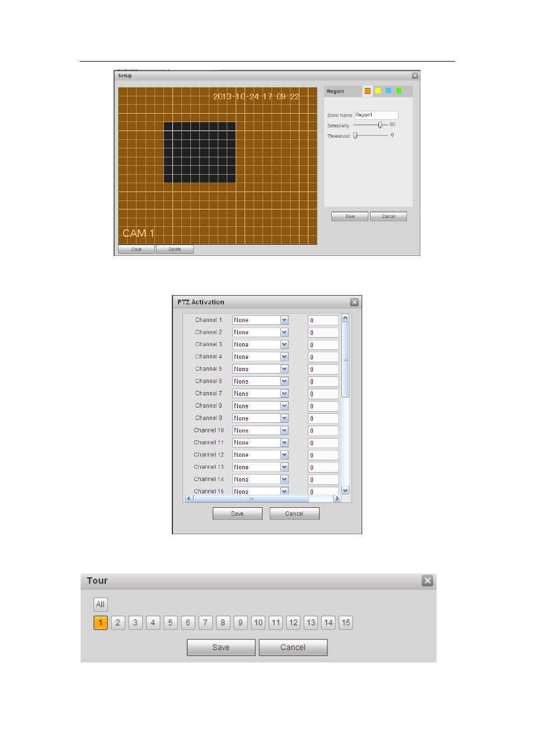Select the green region color swatch
The image size is (534, 756).
[x=399, y=91]
